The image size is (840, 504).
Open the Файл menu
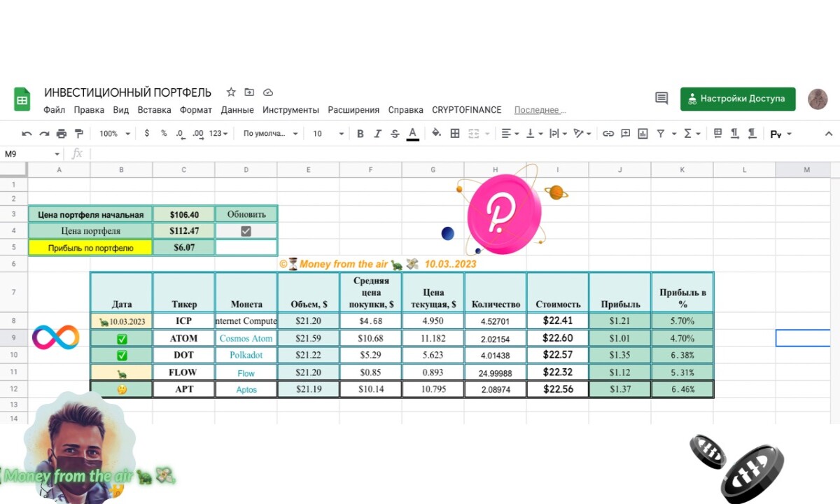pyautogui.click(x=54, y=110)
